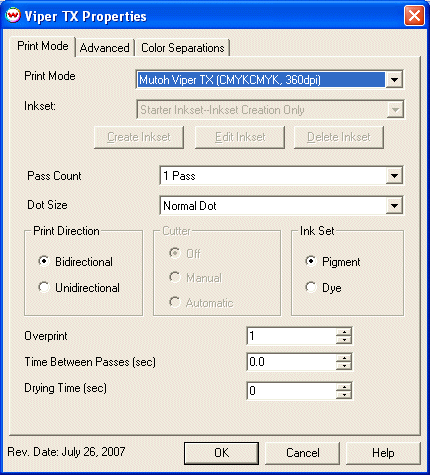Click the Pass Count label
The image size is (430, 475).
pos(54,176)
